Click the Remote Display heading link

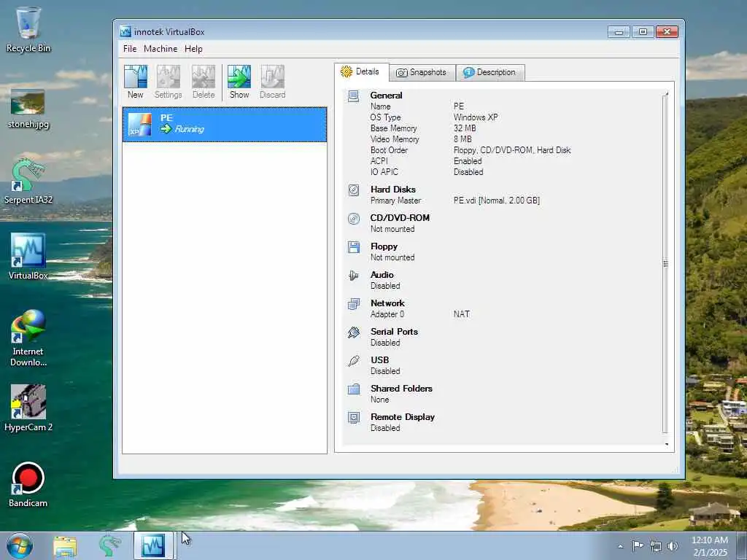pyautogui.click(x=403, y=416)
